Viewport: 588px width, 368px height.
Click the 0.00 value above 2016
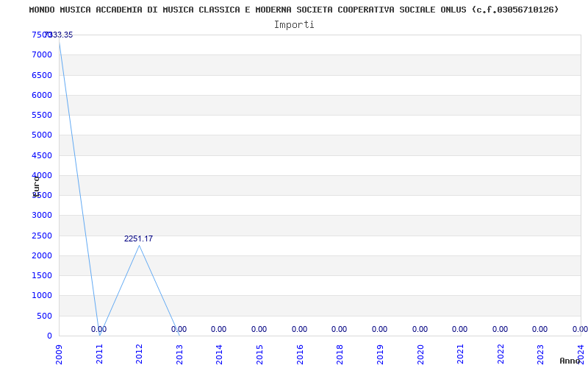click(x=299, y=329)
